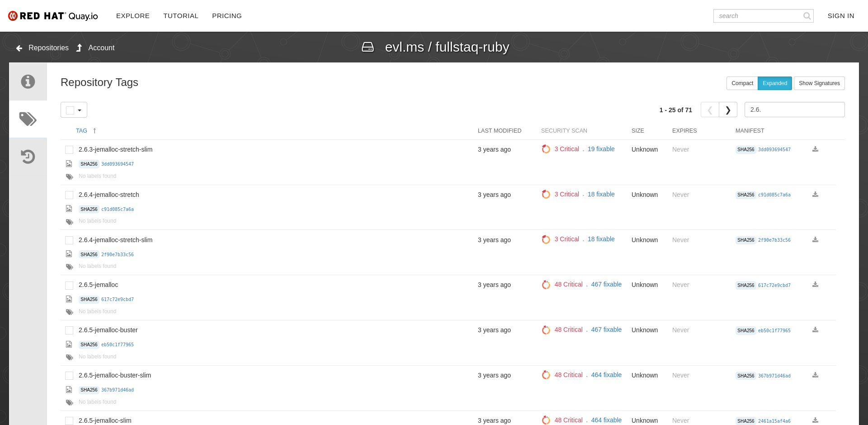Select the 2.6.4-jemalloc-stretch tag checkbox
Image resolution: width=868 pixels, height=425 pixels.
pos(69,195)
